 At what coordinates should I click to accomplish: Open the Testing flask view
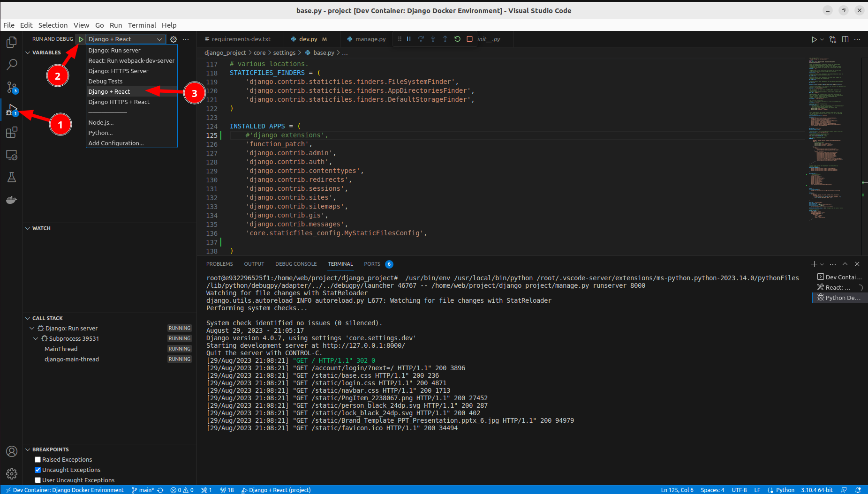[x=12, y=177]
